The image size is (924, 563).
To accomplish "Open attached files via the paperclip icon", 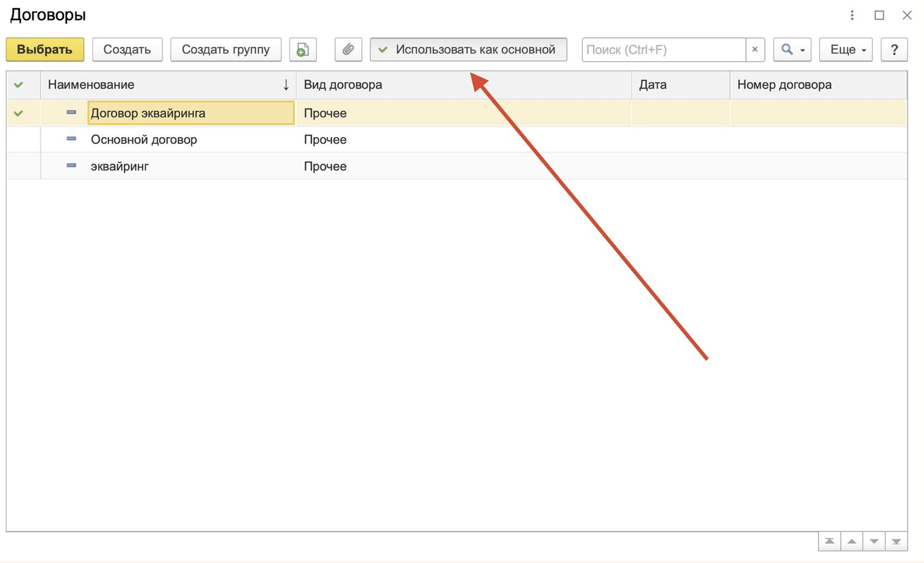I will tap(348, 49).
